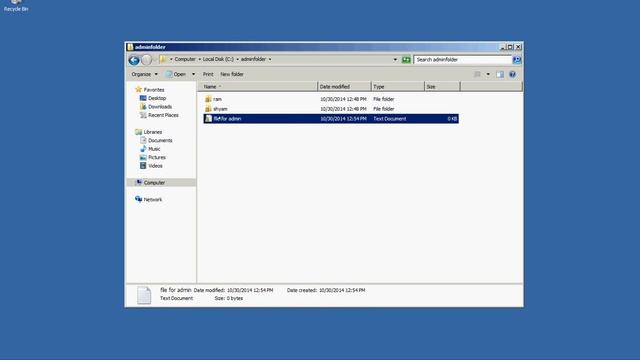Select the ram folder name
Screen dimensions: 640x360
point(217,99)
